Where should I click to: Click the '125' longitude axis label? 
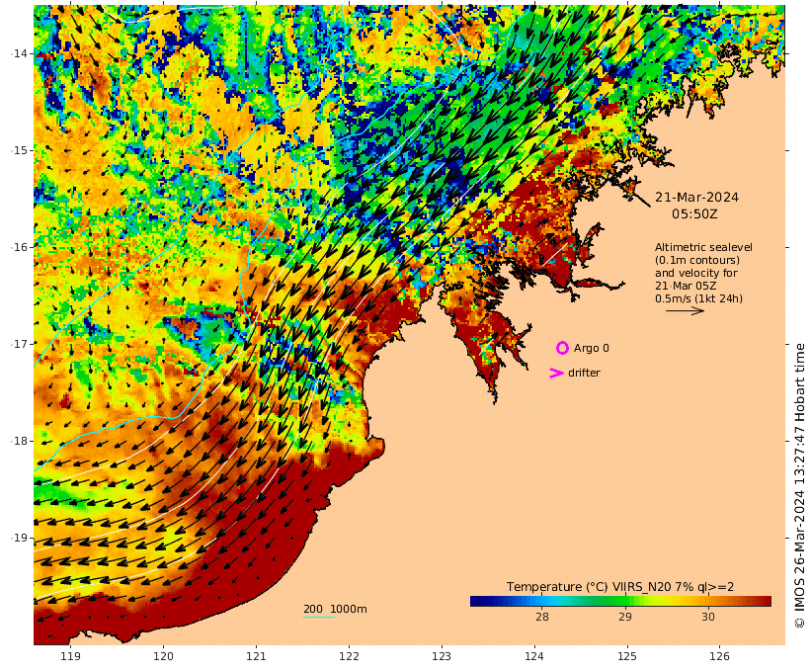(x=627, y=656)
